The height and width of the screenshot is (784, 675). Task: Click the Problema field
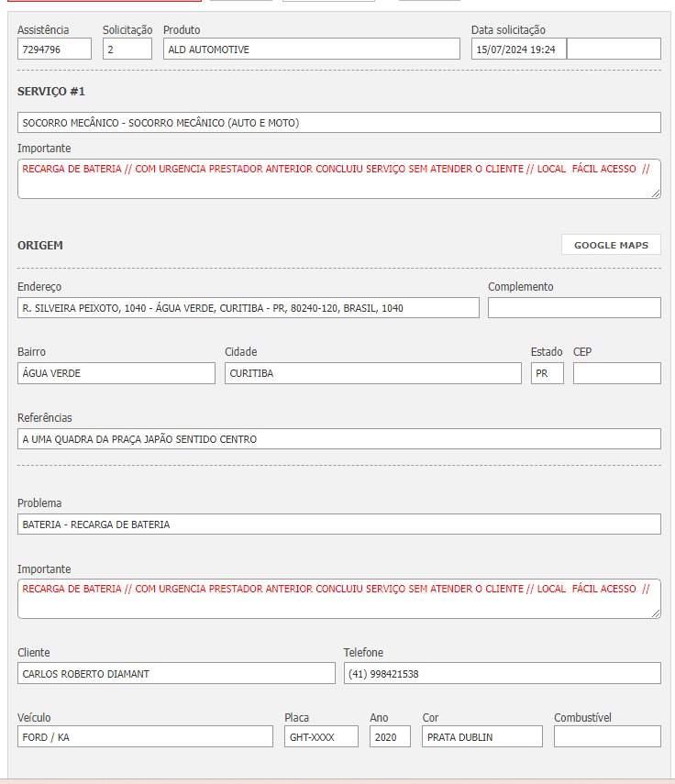click(x=338, y=525)
